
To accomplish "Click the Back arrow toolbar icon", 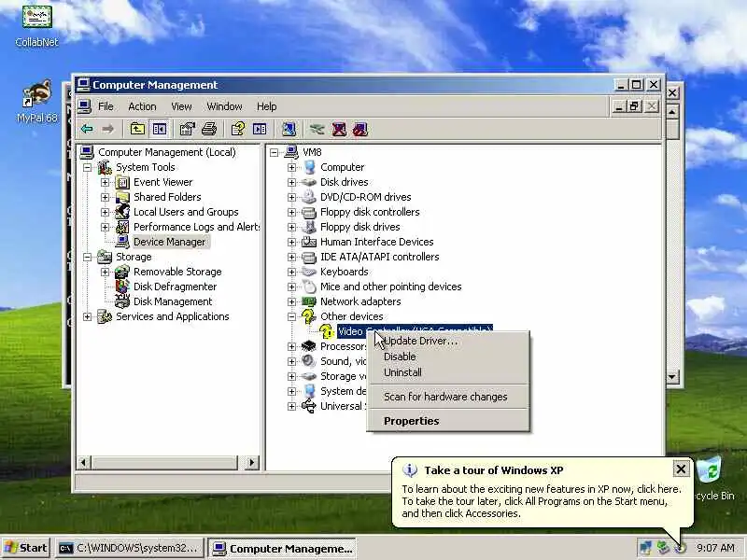I will click(87, 129).
